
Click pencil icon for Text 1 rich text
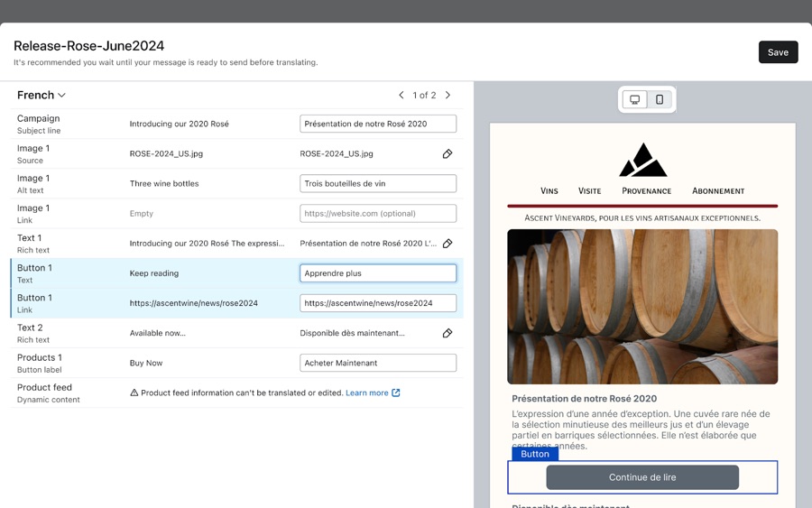448,244
